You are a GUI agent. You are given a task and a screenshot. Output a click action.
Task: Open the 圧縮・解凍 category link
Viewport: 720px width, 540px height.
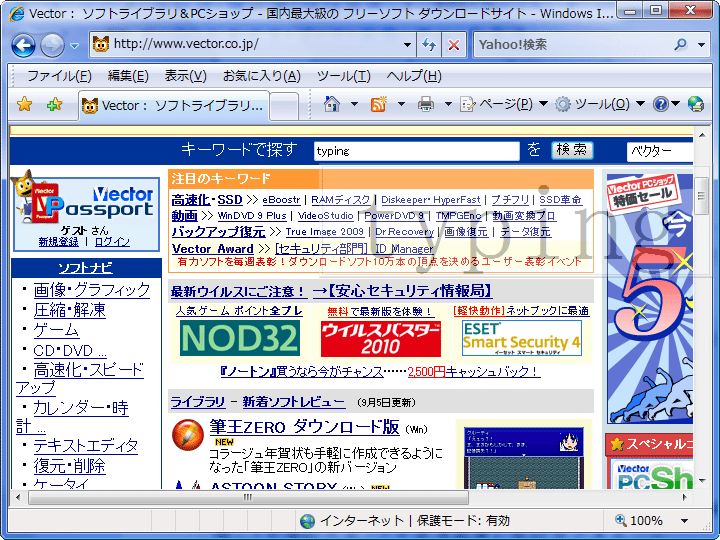69,310
